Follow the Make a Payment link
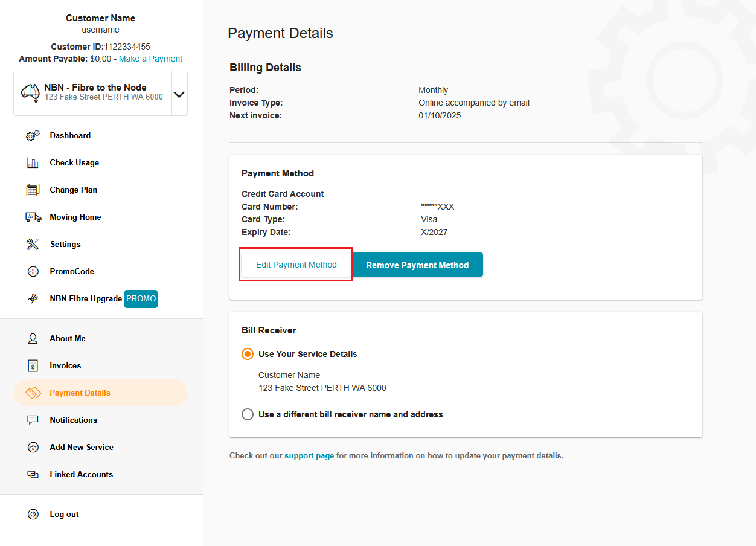 [x=150, y=59]
